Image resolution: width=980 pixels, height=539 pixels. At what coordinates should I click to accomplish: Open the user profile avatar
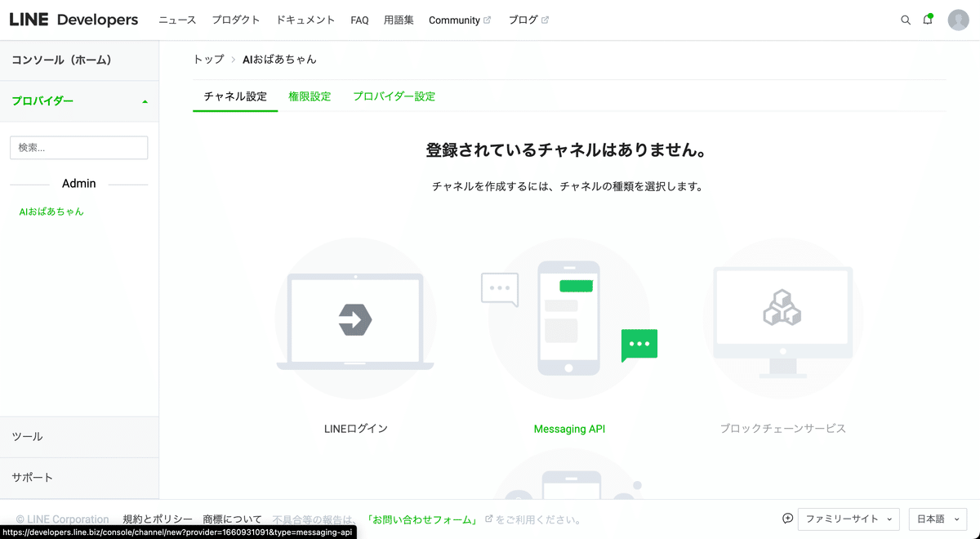tap(958, 20)
